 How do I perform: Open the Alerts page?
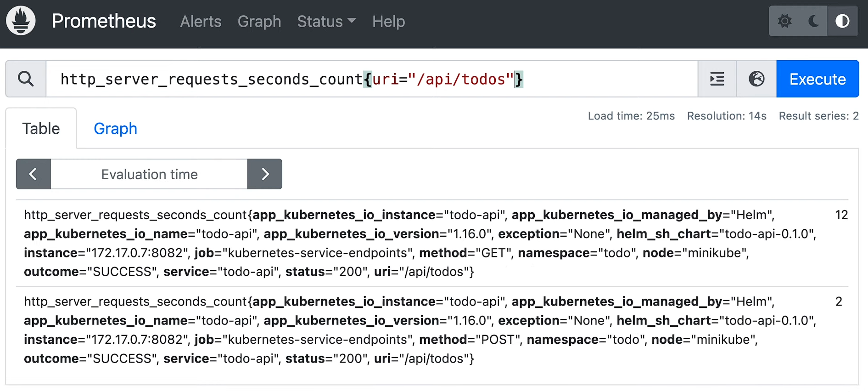pos(201,22)
